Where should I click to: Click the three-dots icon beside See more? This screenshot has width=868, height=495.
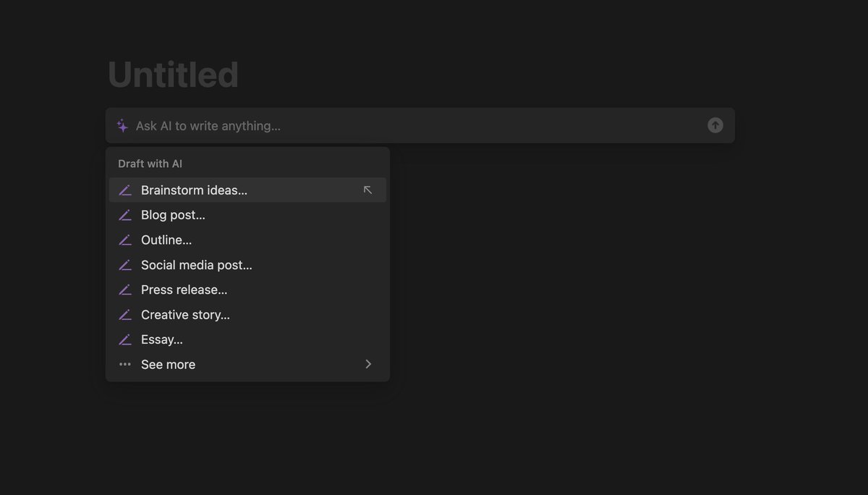click(x=125, y=365)
